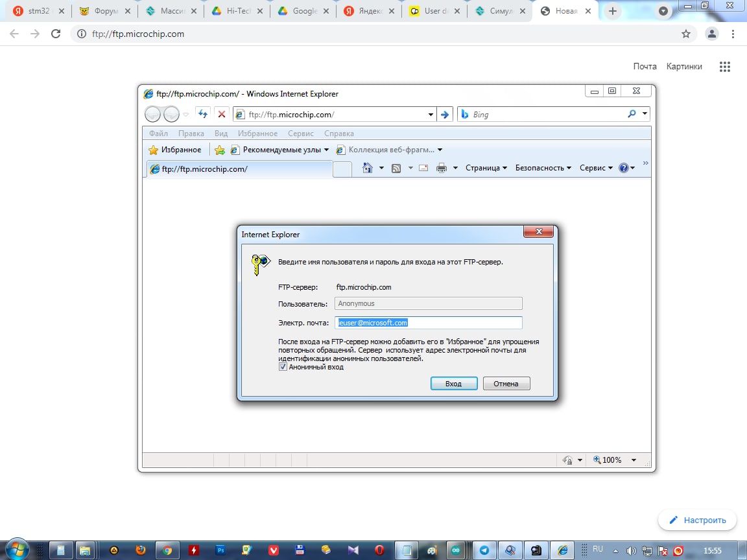Viewport: 747px width, 560px height.
Task: Open the search provider dropdown arrow
Action: 645,114
